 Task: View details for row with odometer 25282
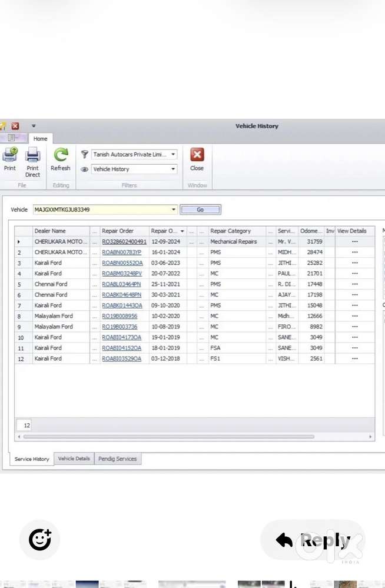(x=354, y=263)
